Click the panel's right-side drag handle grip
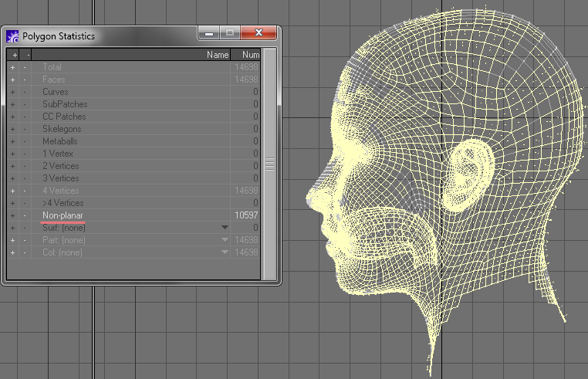The height and width of the screenshot is (379, 588). pos(269,164)
